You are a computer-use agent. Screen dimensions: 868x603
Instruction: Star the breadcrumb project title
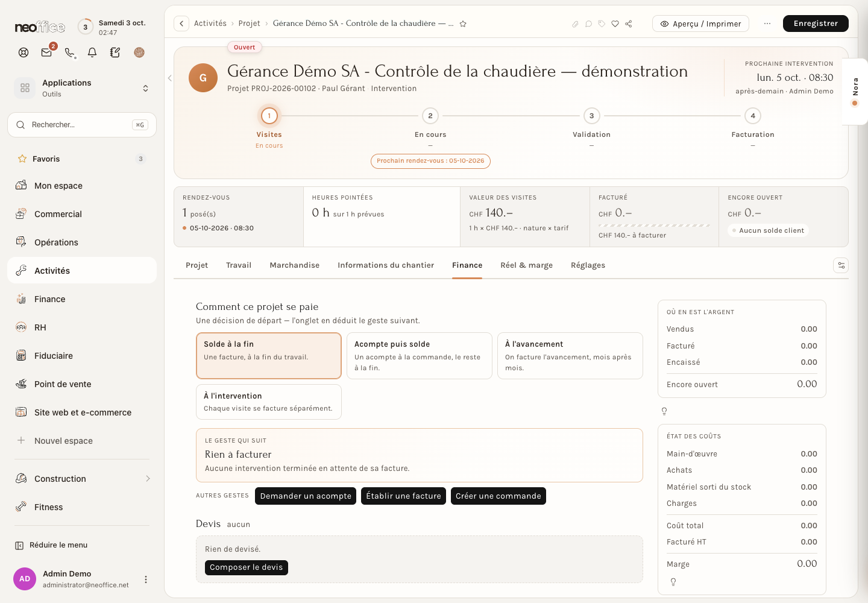point(463,24)
